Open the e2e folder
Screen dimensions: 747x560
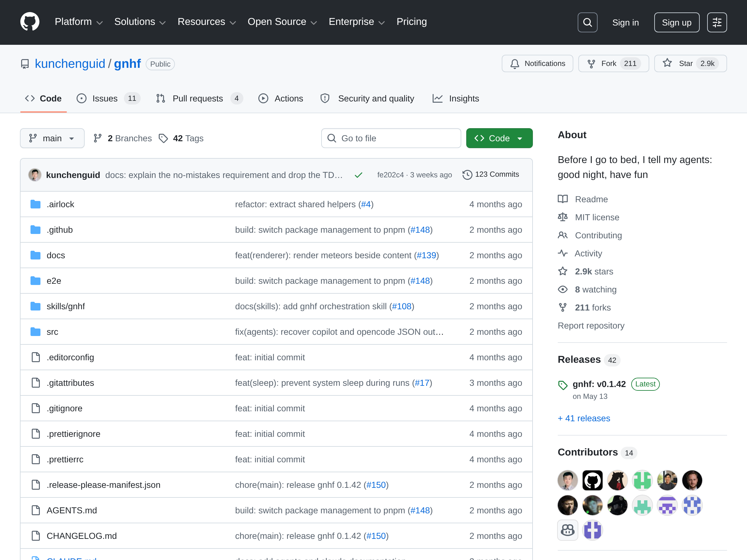54,281
